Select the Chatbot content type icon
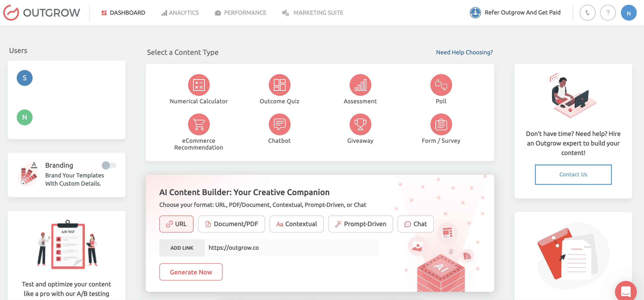The width and height of the screenshot is (644, 300). coord(279,124)
